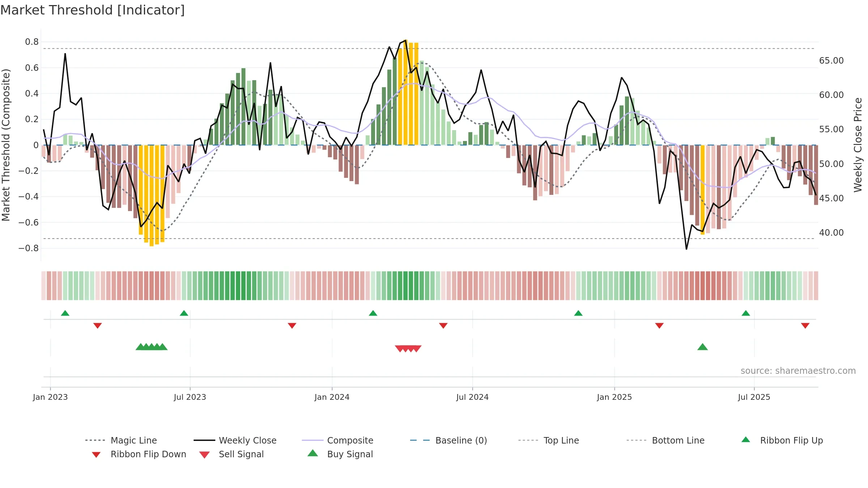Click the yellow bars at the 2023 bottom

[152, 195]
